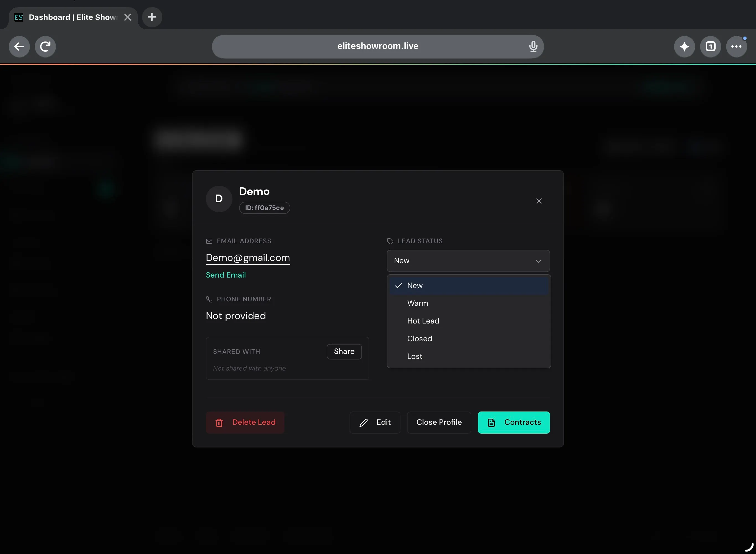Choose Lost status option
The image size is (756, 554).
pos(469,356)
